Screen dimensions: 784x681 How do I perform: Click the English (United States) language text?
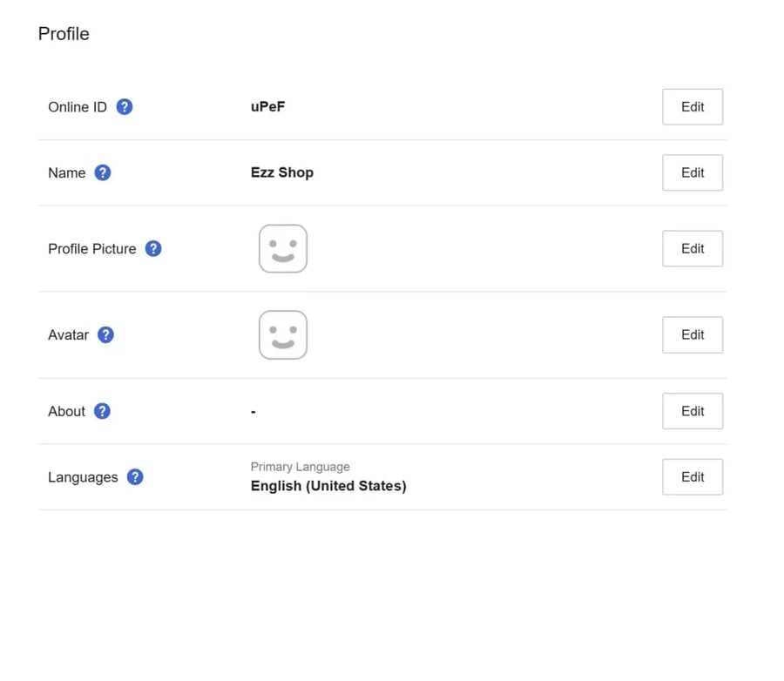pos(328,486)
